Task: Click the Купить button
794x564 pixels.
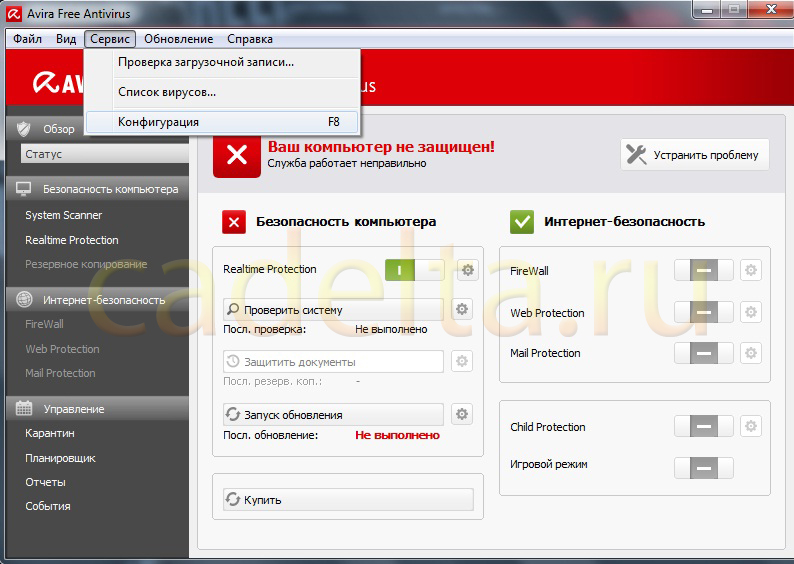Action: (x=348, y=499)
